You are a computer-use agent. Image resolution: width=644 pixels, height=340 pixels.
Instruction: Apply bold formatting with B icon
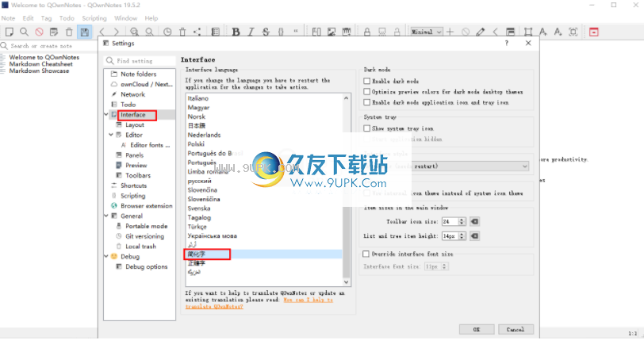click(x=236, y=32)
